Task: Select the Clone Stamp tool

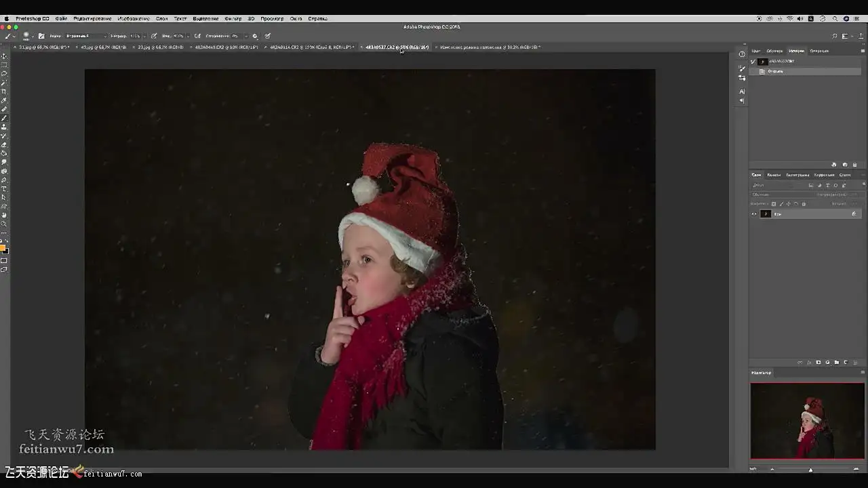Action: 4,127
